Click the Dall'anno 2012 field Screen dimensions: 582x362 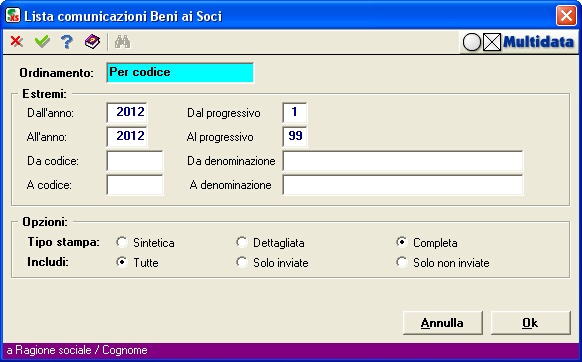pos(127,112)
